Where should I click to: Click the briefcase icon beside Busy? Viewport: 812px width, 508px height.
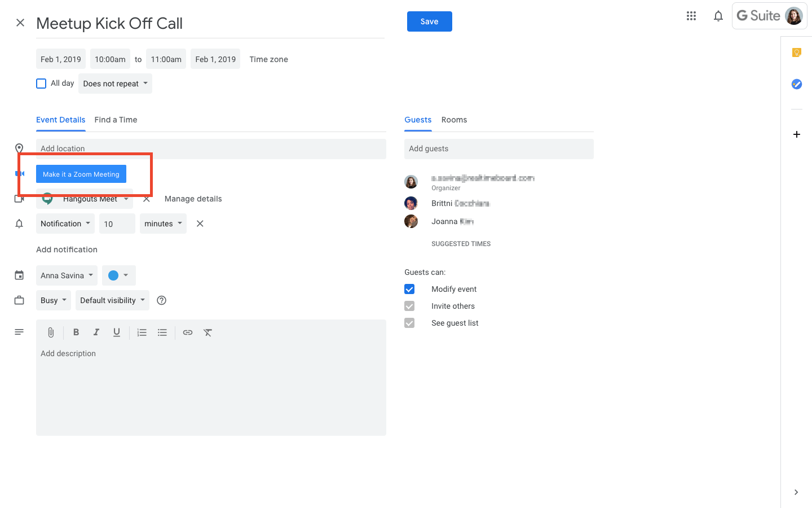pos(19,300)
